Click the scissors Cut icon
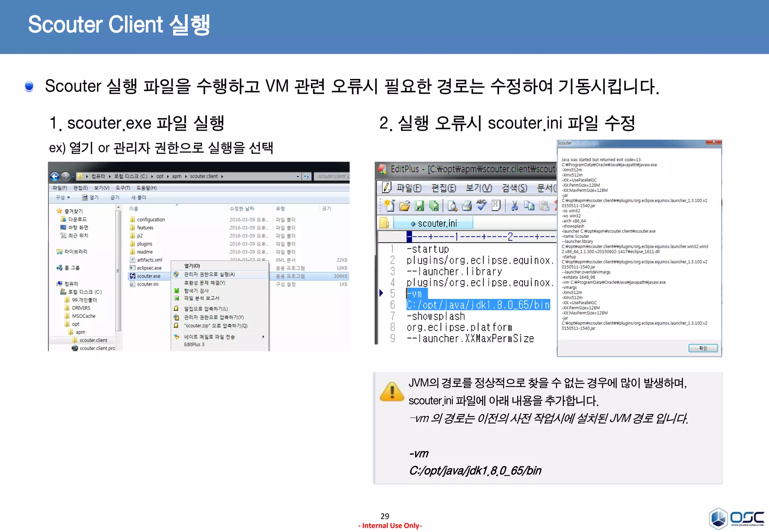Viewport: 769px width, 532px height. pyautogui.click(x=514, y=206)
